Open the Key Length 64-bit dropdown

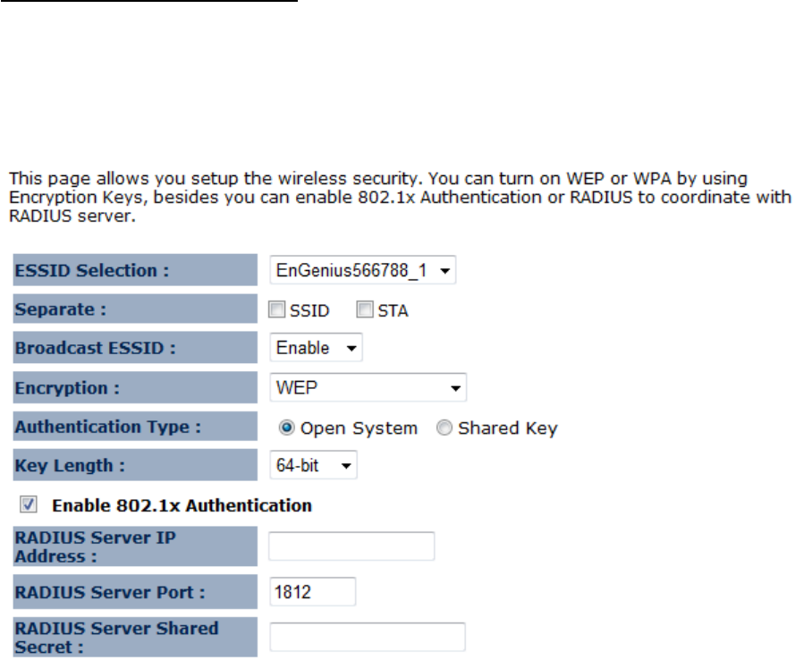click(313, 466)
